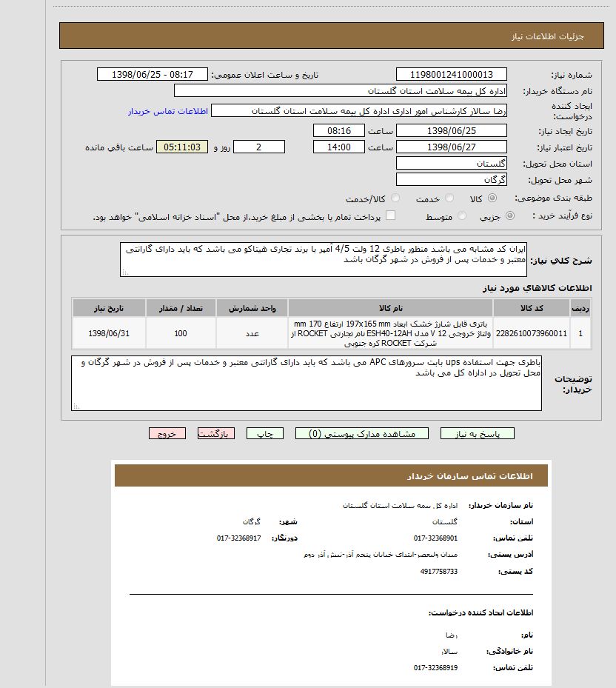
Task: Click the remaining time countdown field
Action: (182, 147)
